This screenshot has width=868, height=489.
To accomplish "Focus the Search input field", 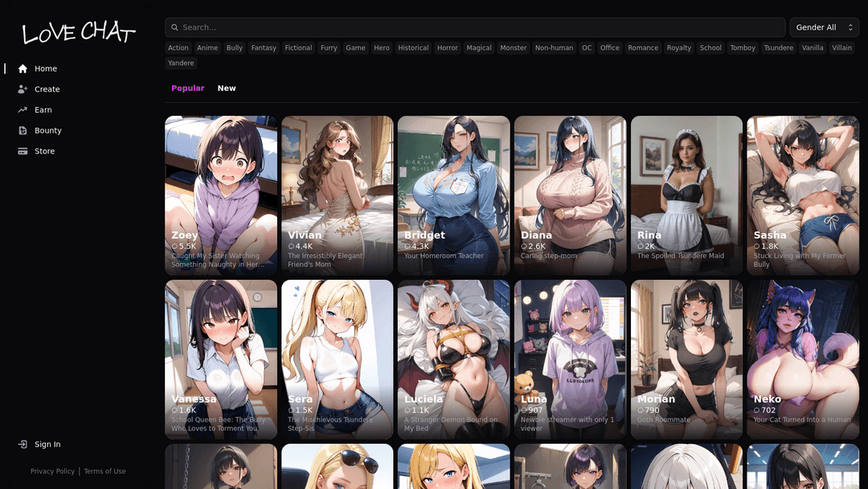I will 475,27.
